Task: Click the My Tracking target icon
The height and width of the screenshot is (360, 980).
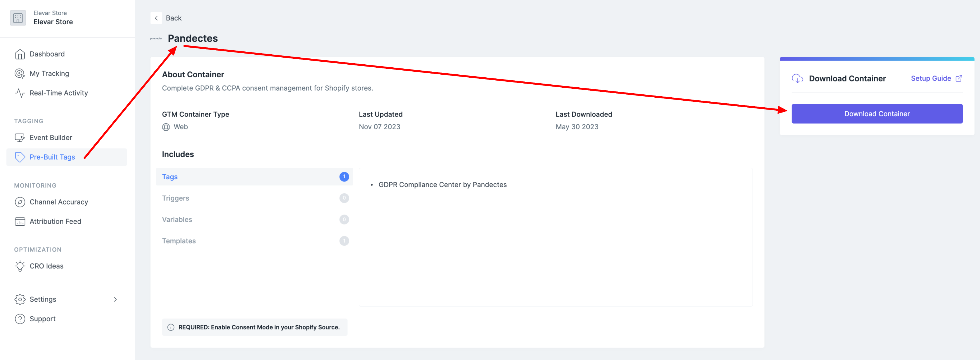Action: coord(20,74)
